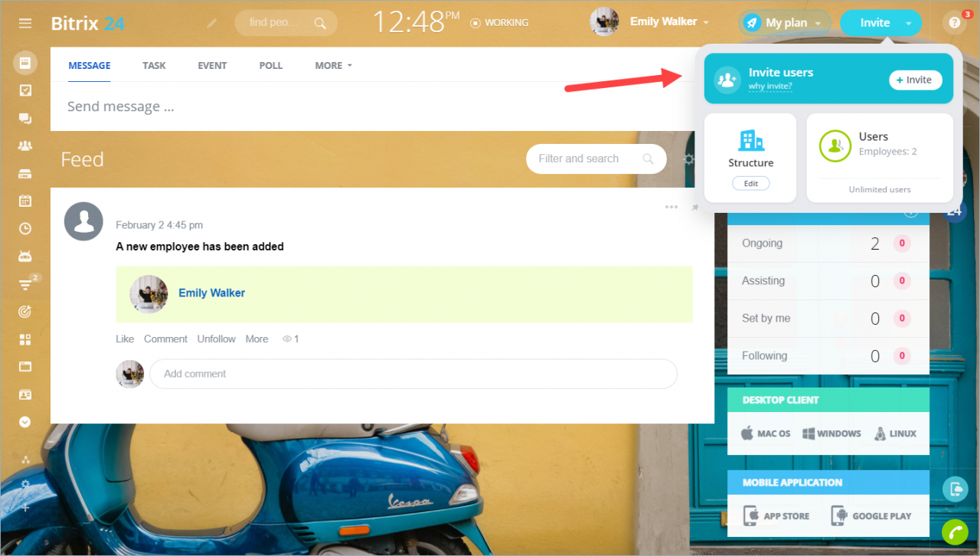This screenshot has height=556, width=980.
Task: Toggle the WORKING status indicator
Action: tap(498, 23)
